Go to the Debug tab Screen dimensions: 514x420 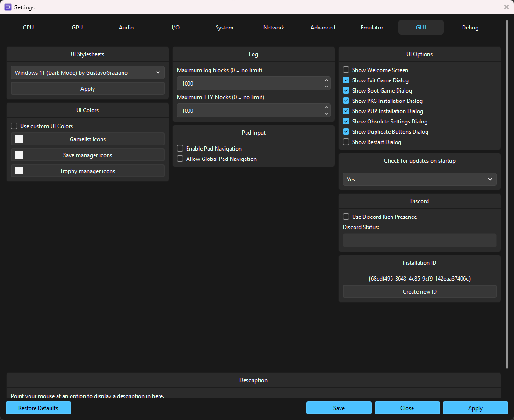(470, 28)
